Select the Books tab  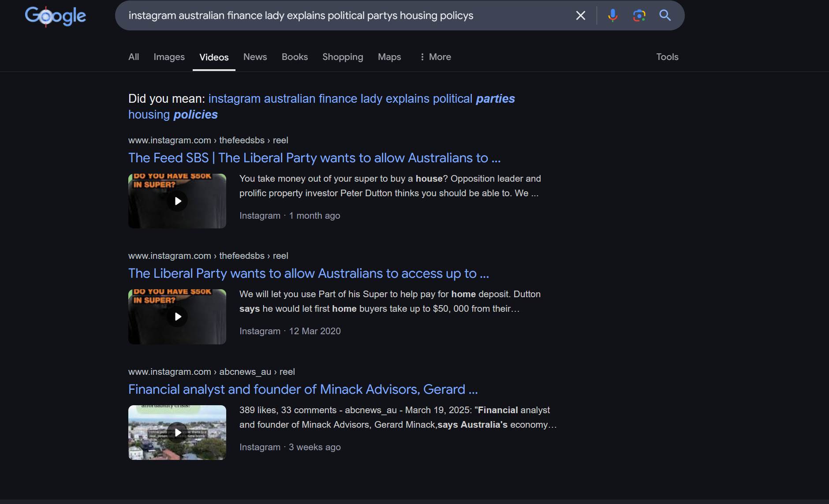pos(295,57)
